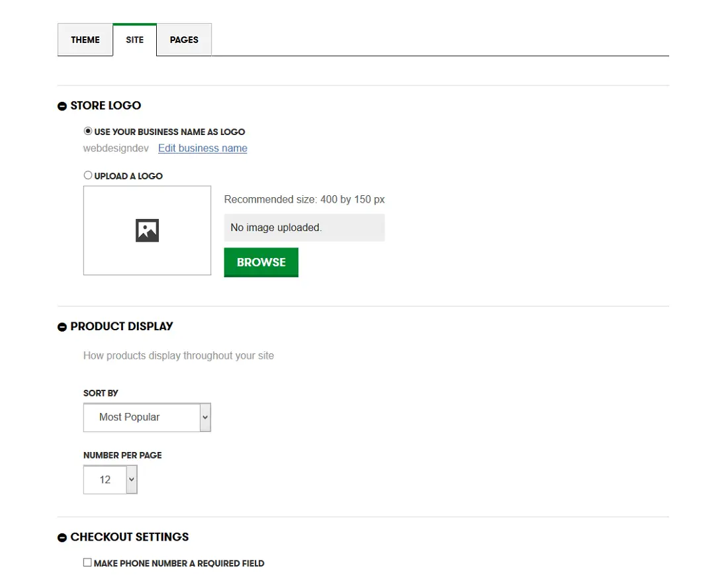Select the Upload A Logo radio button
Image resolution: width=728 pixels, height=587 pixels.
click(x=88, y=175)
